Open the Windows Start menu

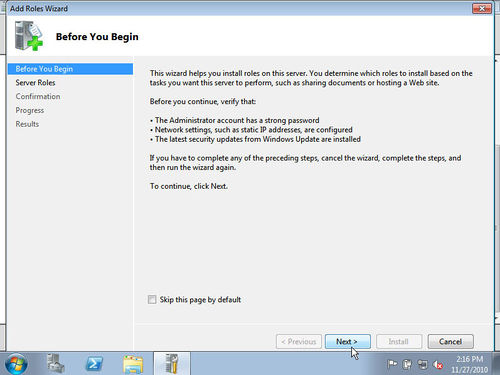(x=16, y=364)
